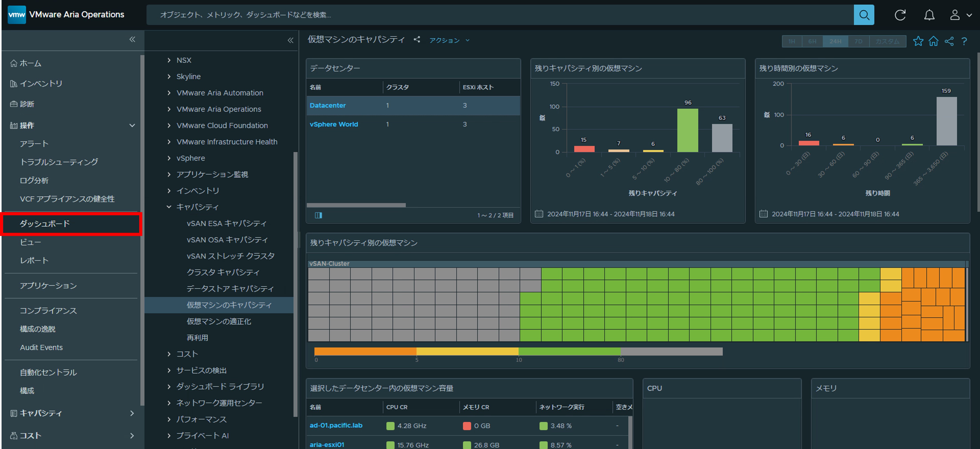Select the 7D time range
The height and width of the screenshot is (449, 980).
(858, 41)
